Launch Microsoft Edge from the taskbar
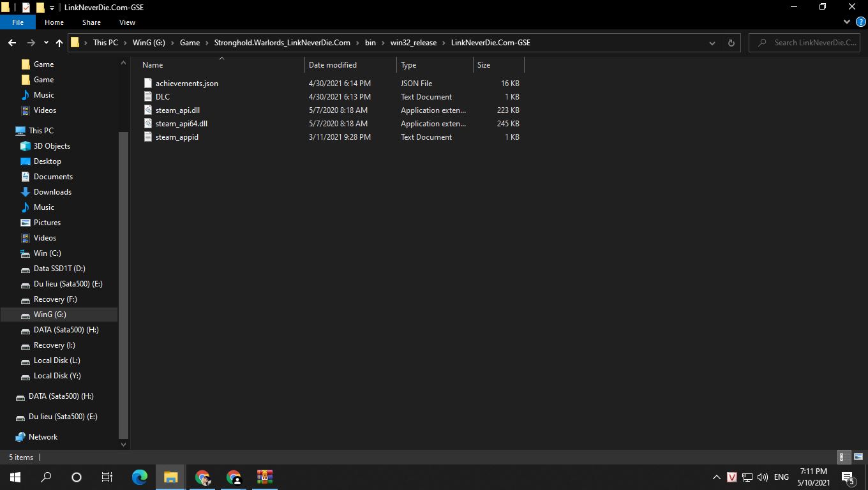 pos(139,477)
